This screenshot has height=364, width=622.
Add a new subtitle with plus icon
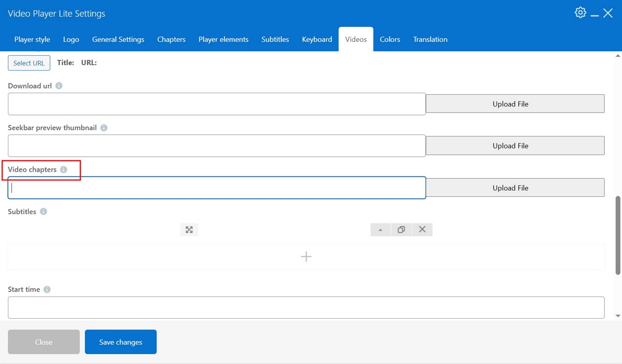click(x=306, y=256)
